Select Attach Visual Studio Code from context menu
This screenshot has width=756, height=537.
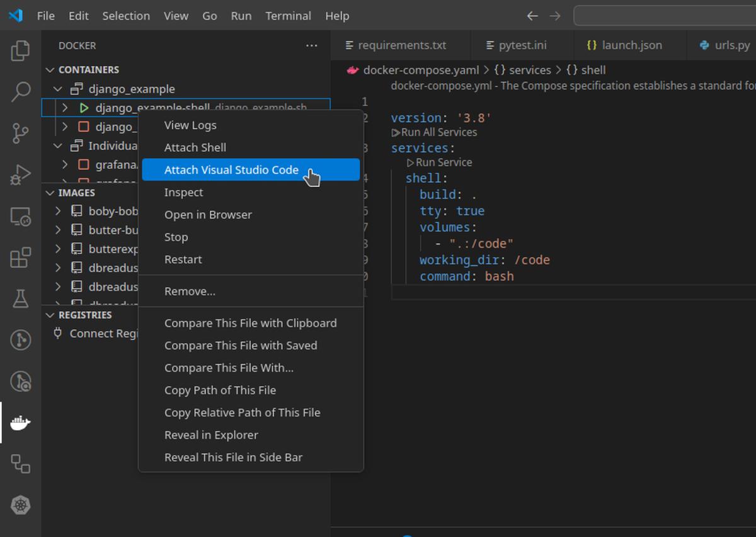pyautogui.click(x=231, y=169)
